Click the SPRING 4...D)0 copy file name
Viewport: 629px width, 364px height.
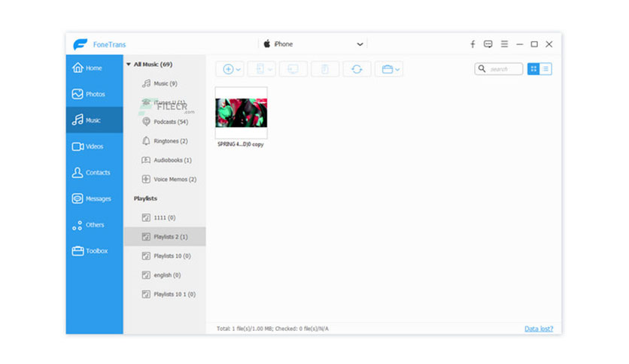click(x=241, y=144)
